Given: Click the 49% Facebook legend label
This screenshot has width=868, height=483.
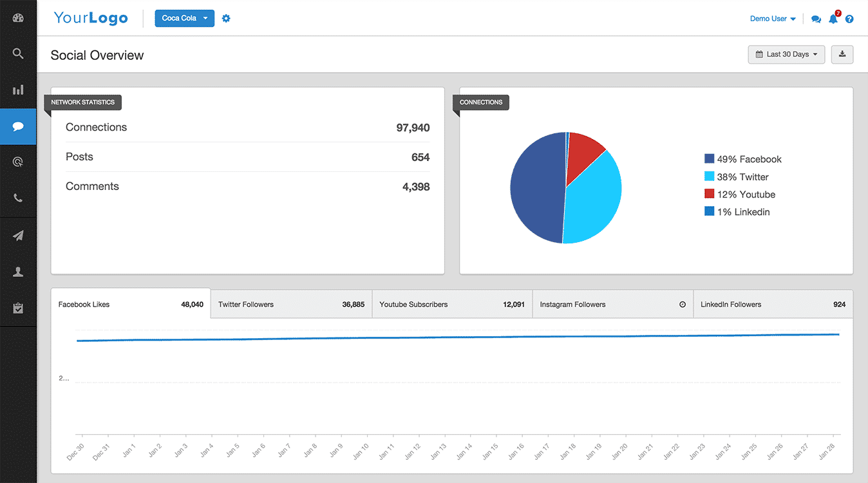Looking at the screenshot, I should pos(750,159).
